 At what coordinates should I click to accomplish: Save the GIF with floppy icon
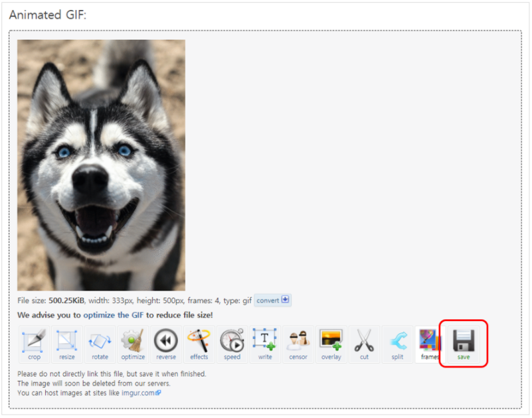point(464,344)
